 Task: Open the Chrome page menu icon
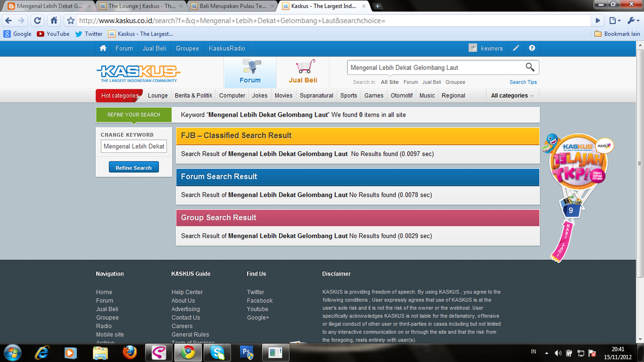point(614,21)
